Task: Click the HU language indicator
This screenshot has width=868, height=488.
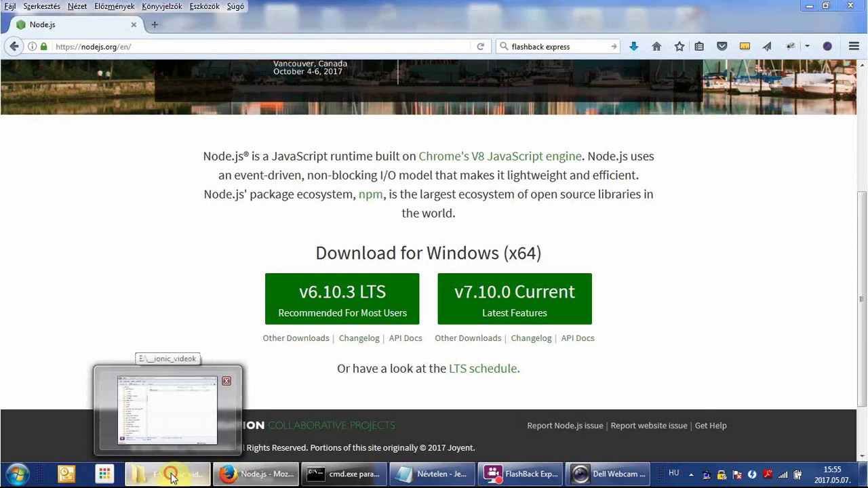Action: (673, 473)
